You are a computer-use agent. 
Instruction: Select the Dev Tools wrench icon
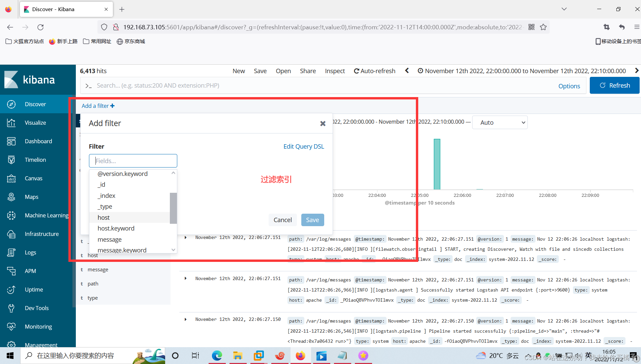tap(11, 308)
